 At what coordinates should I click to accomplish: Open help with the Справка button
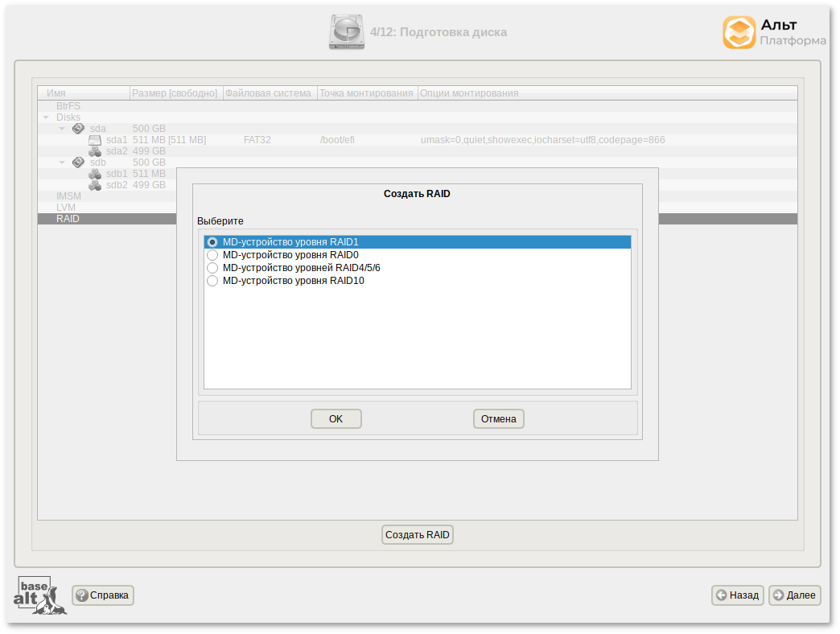point(103,595)
